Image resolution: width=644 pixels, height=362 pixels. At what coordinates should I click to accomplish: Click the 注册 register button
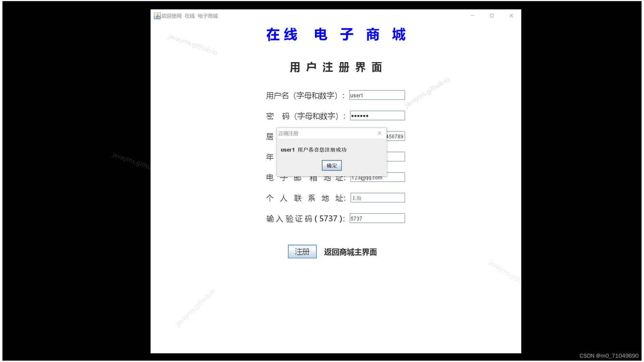[302, 252]
